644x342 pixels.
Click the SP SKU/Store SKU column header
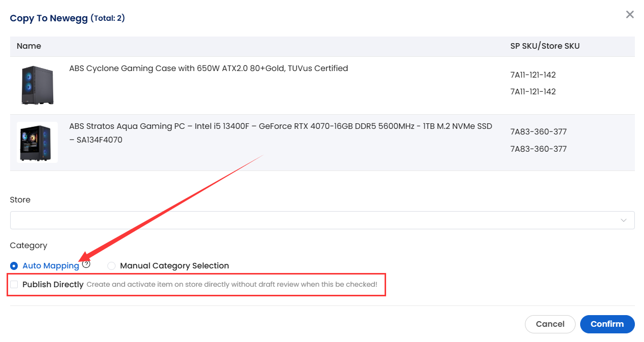point(545,46)
